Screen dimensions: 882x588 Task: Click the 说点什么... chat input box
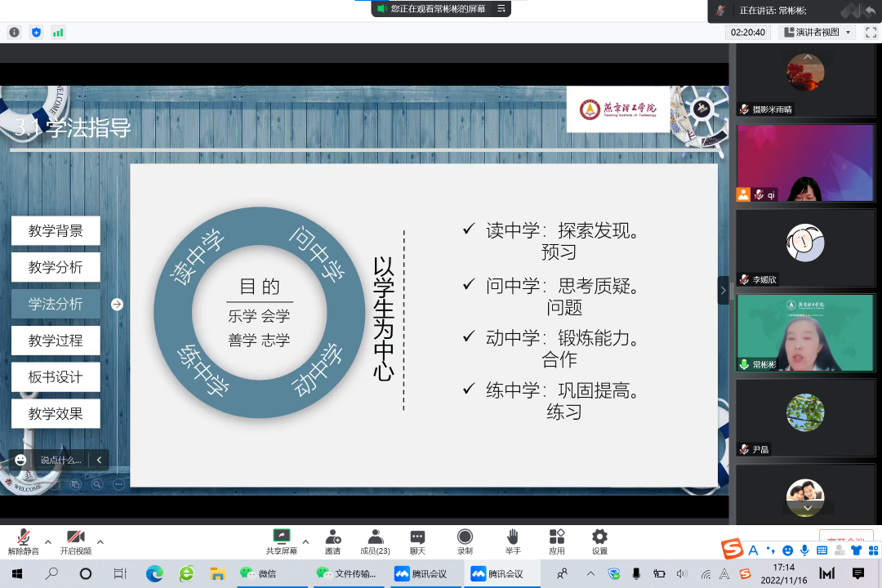[x=60, y=460]
